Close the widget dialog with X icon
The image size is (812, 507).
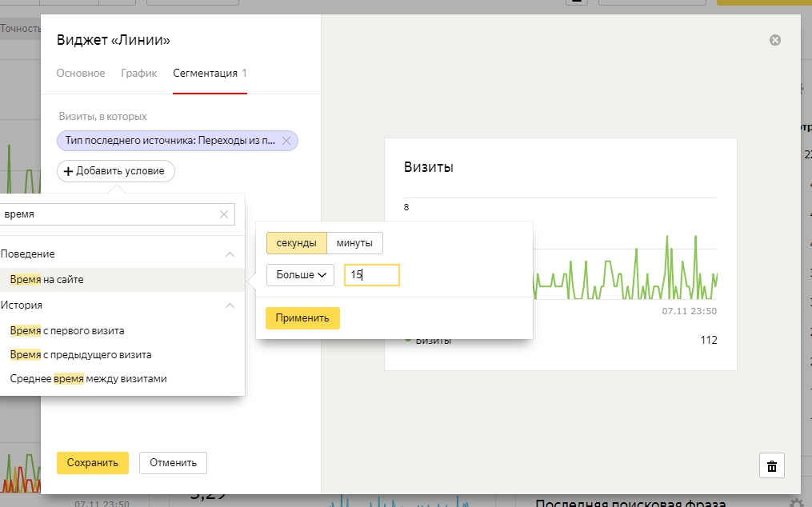774,41
